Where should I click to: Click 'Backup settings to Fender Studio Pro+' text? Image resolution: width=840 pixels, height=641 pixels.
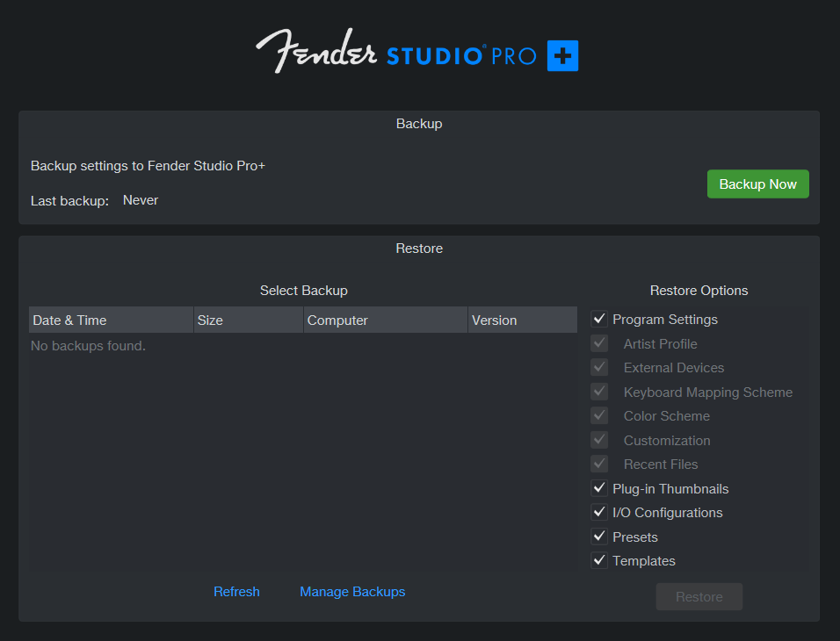pyautogui.click(x=148, y=166)
